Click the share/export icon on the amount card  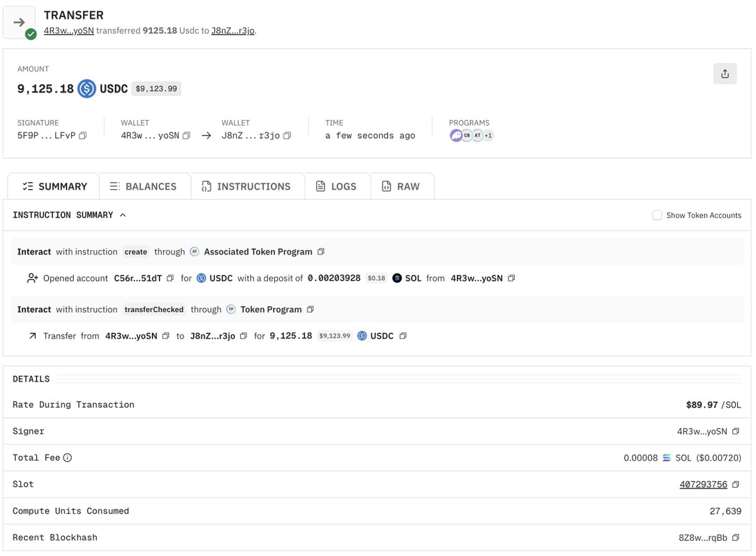click(x=724, y=73)
